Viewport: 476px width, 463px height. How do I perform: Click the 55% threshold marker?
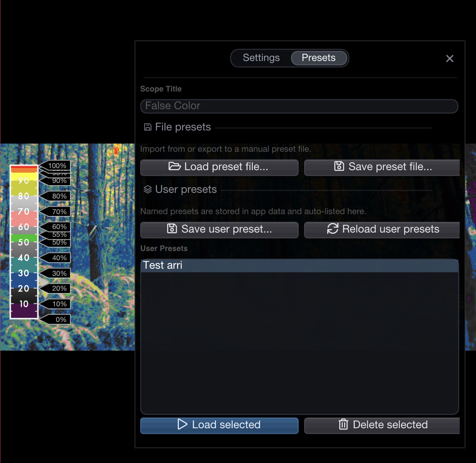point(59,235)
